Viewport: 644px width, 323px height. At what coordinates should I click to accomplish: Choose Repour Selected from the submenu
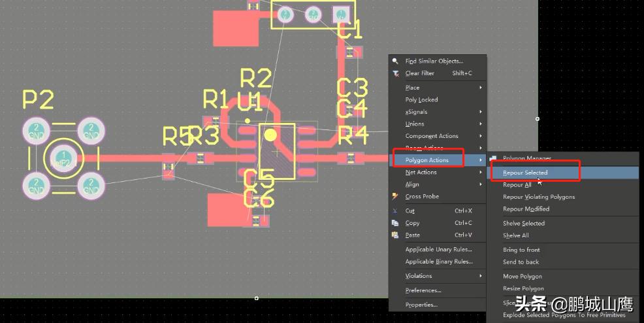coord(525,173)
